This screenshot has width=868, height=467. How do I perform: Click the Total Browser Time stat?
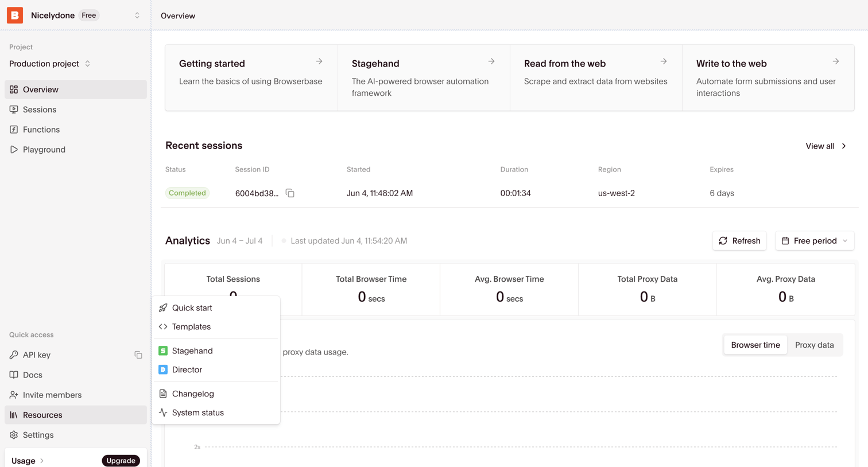click(x=371, y=290)
